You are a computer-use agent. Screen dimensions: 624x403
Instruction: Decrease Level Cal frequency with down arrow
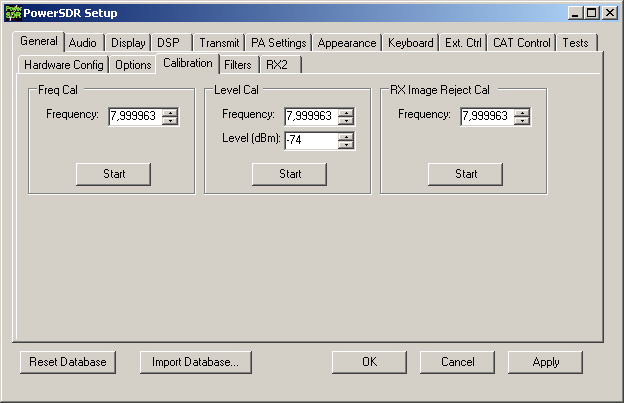(347, 121)
